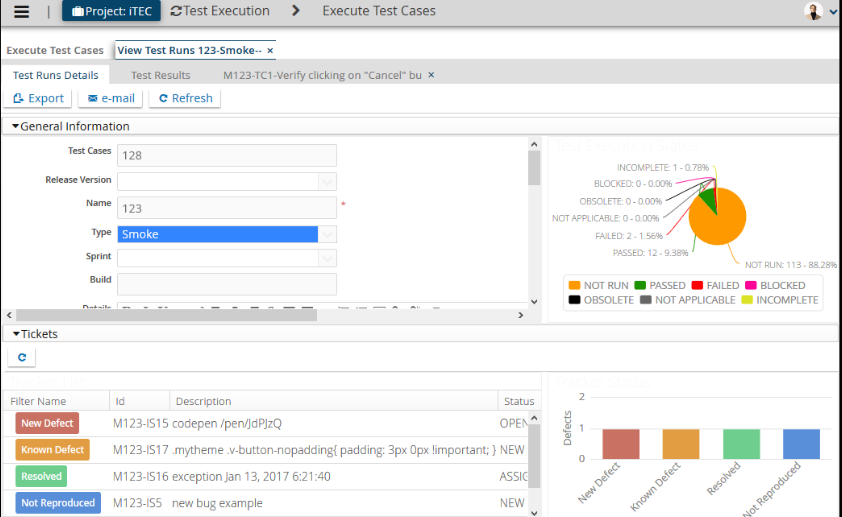Viewport: 842px width, 517px height.
Task: Click the user avatar icon
Action: 813,11
